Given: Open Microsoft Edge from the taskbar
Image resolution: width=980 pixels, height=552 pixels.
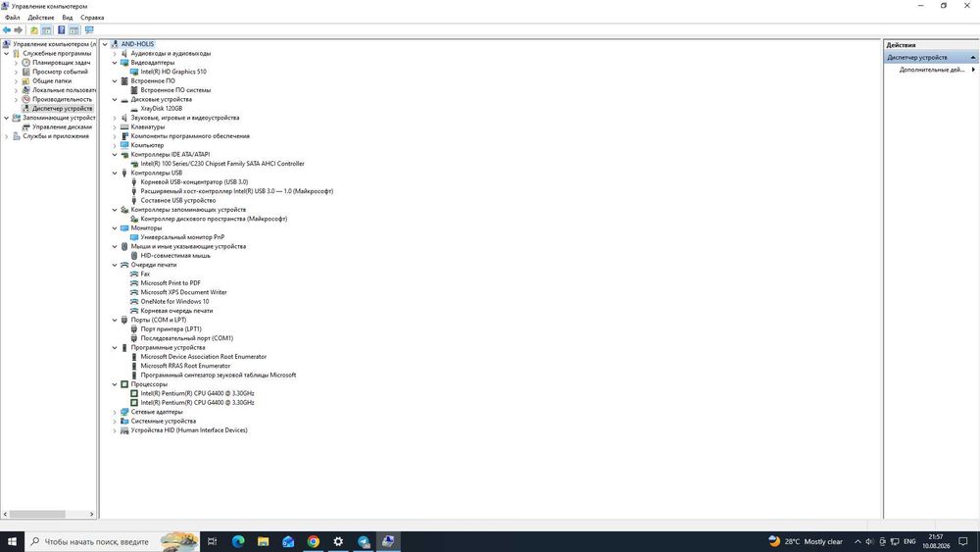Looking at the screenshot, I should click(x=238, y=541).
